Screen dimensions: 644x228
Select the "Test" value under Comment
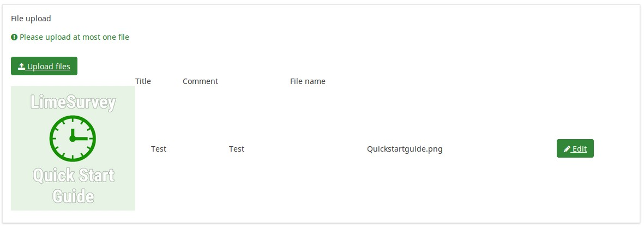[x=237, y=149]
